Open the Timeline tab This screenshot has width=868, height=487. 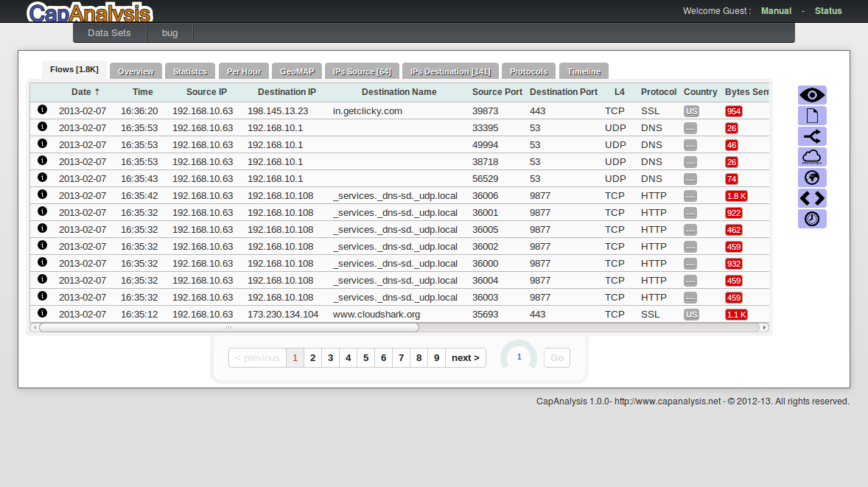pos(584,71)
